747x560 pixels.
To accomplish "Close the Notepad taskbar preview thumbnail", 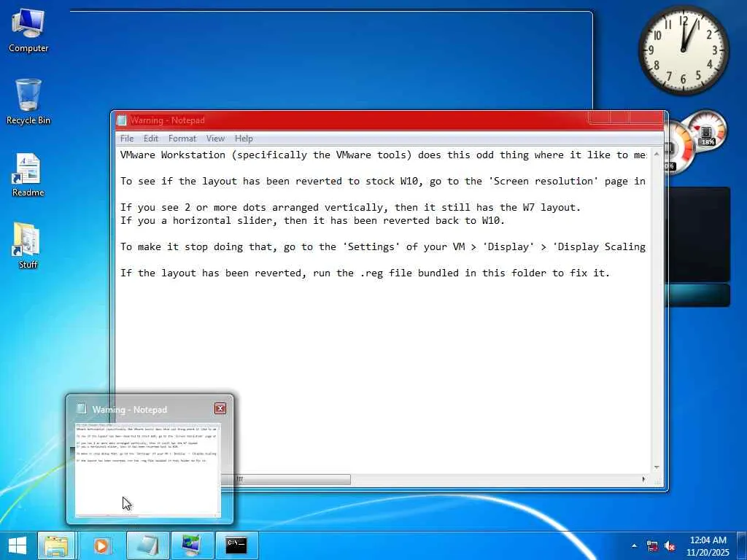I will tap(220, 408).
